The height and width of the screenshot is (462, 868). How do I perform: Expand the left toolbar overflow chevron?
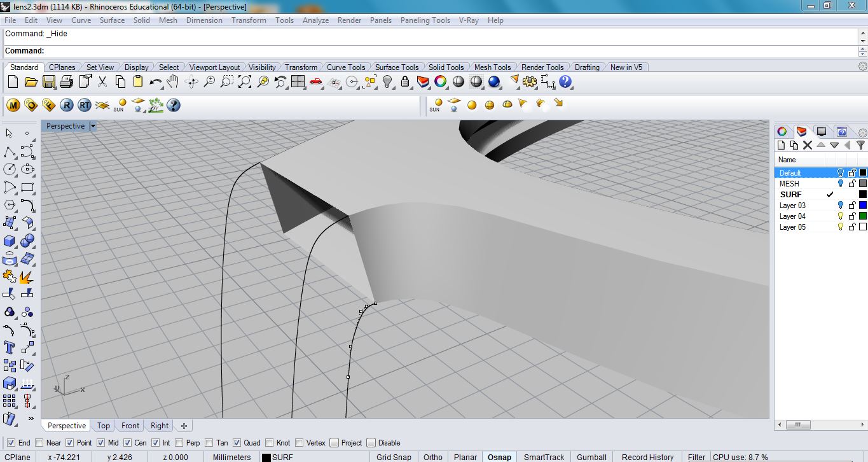coord(31,418)
